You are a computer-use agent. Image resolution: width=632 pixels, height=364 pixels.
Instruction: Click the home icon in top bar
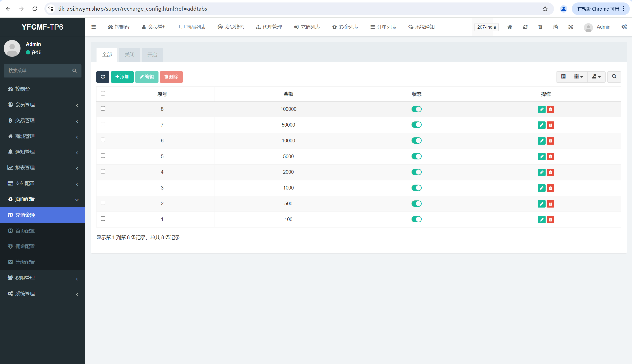(510, 27)
